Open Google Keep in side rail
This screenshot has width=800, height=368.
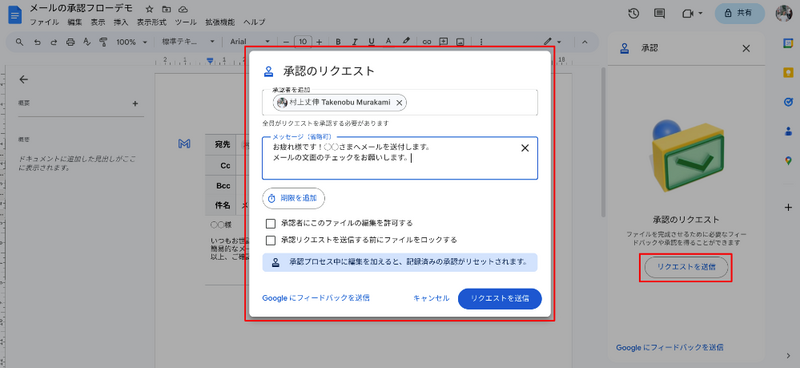click(788, 72)
